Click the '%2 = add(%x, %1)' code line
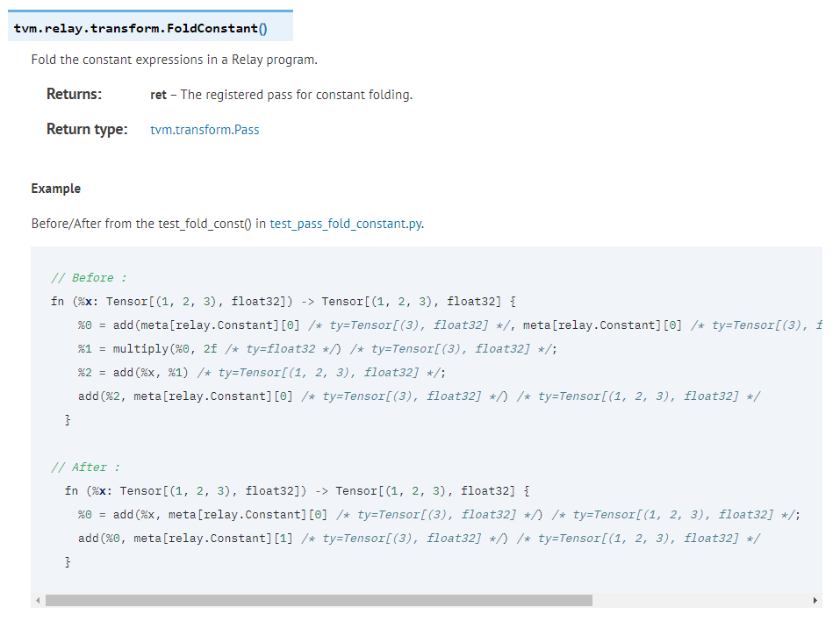Screen dimensions: 840x621 [262, 373]
